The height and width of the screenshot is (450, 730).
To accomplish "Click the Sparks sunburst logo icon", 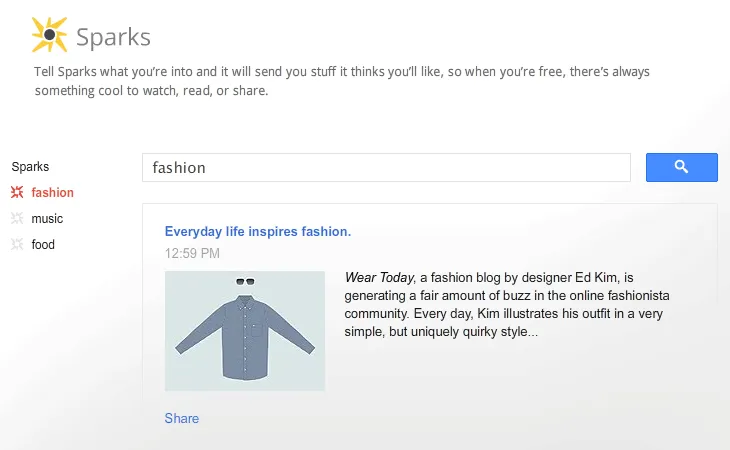I will [x=49, y=35].
